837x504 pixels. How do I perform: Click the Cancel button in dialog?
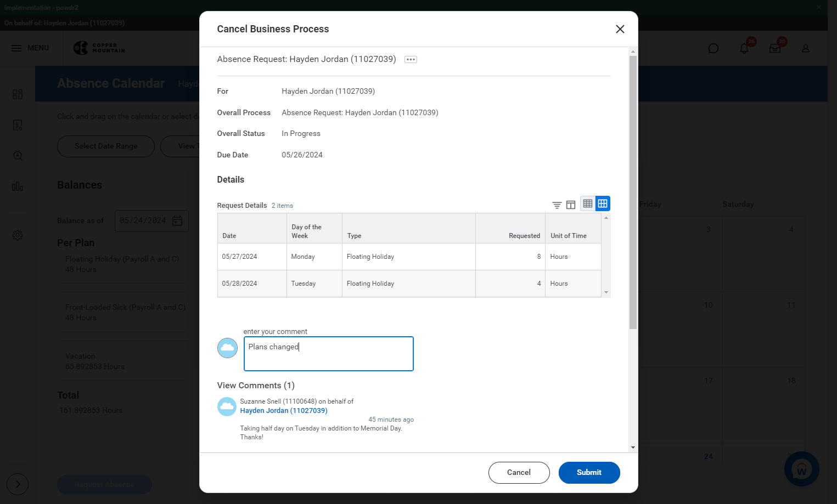coord(519,473)
